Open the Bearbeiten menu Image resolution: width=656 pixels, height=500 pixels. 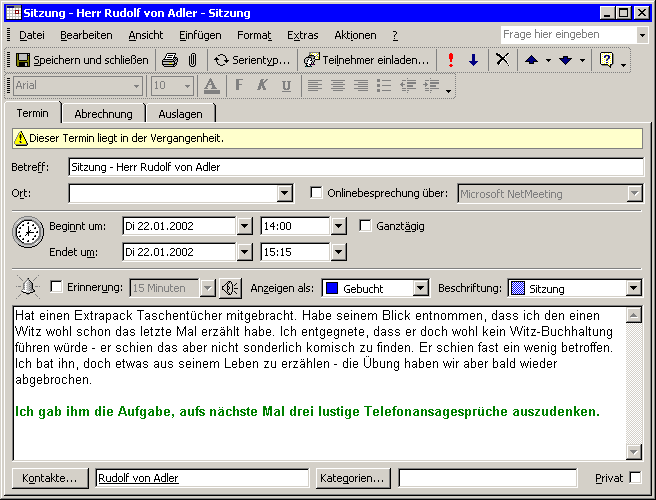click(x=86, y=35)
